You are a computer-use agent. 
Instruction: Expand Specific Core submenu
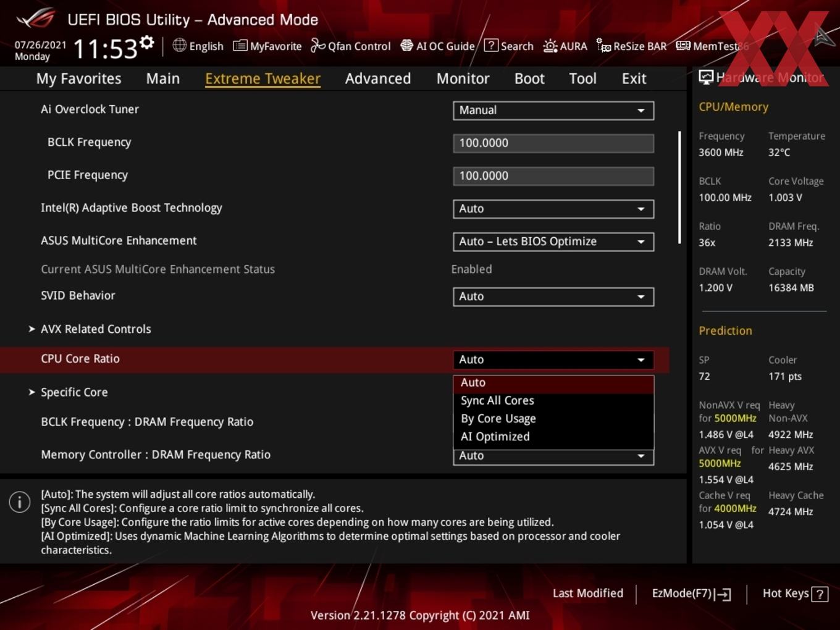pos(74,392)
